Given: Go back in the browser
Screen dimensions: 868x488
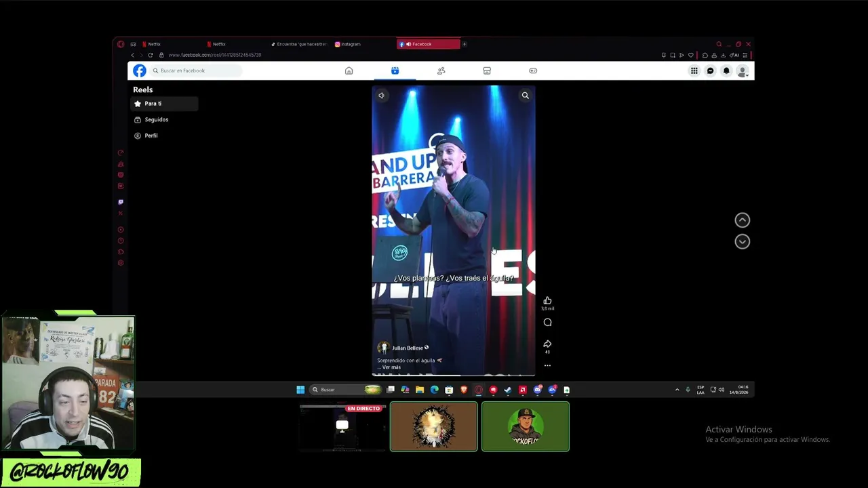Looking at the screenshot, I should coord(133,55).
